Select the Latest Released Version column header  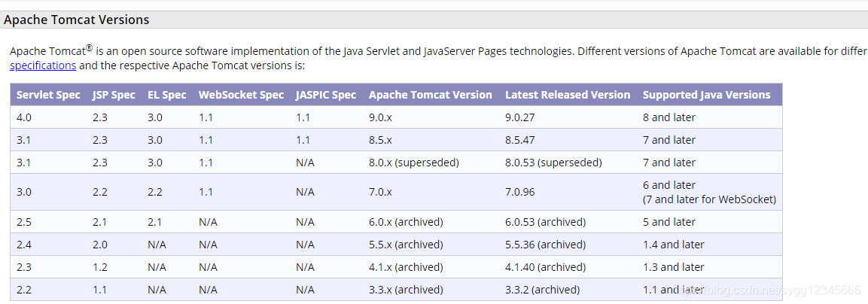click(x=568, y=95)
